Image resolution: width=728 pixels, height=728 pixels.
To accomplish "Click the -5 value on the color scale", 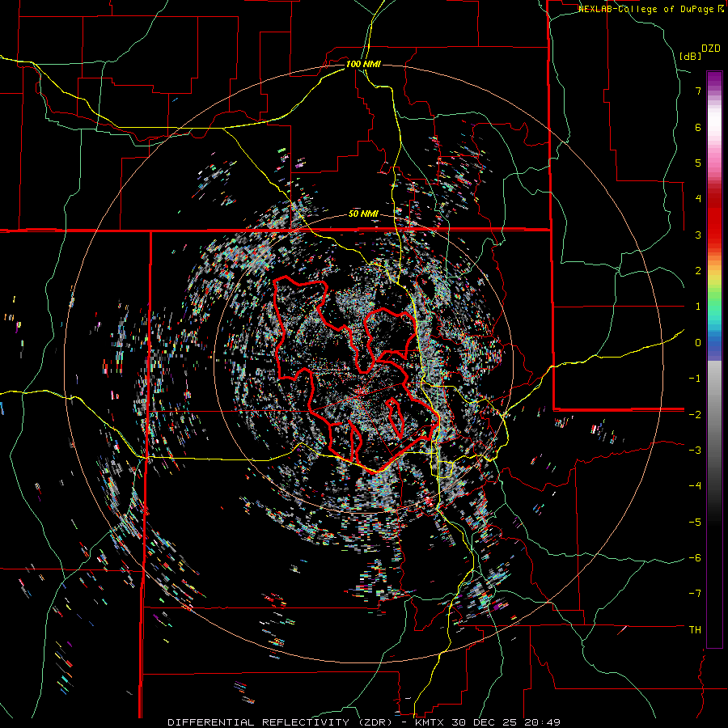I will (695, 522).
